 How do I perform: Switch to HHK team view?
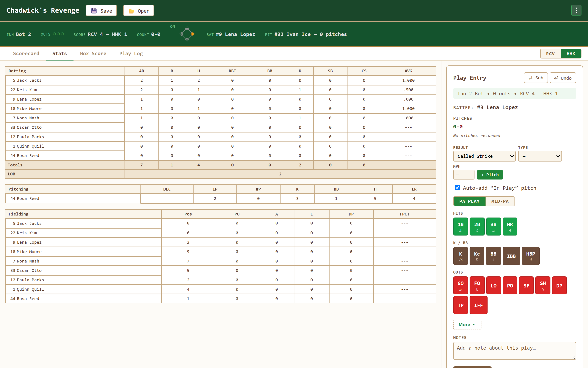(x=571, y=54)
